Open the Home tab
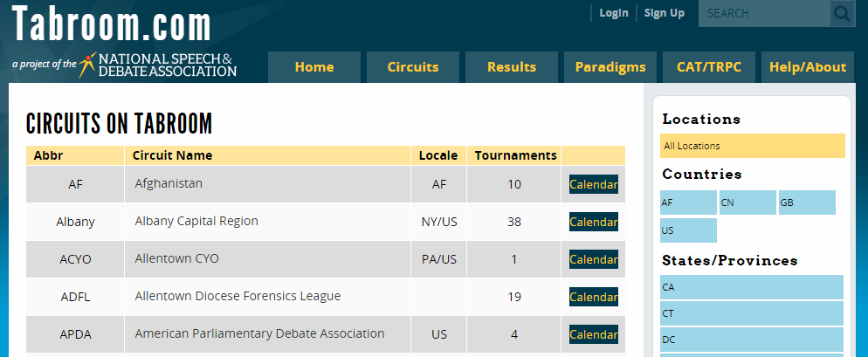868x357 pixels. click(x=314, y=67)
